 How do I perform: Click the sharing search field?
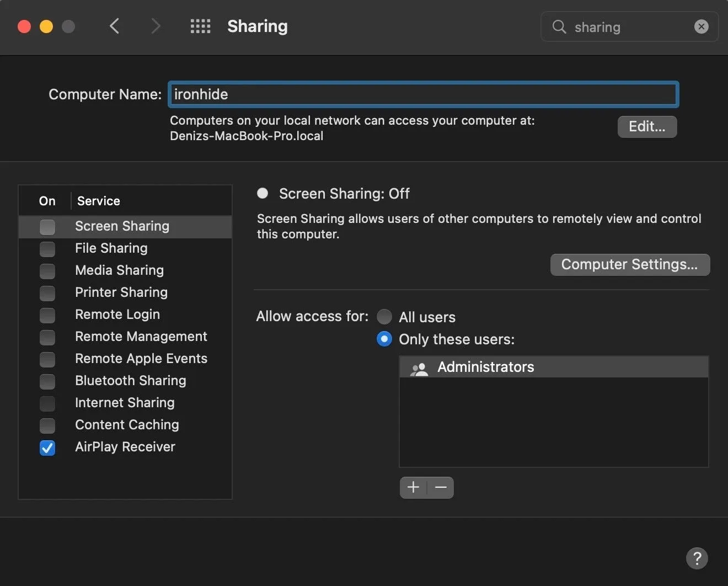[x=629, y=26]
